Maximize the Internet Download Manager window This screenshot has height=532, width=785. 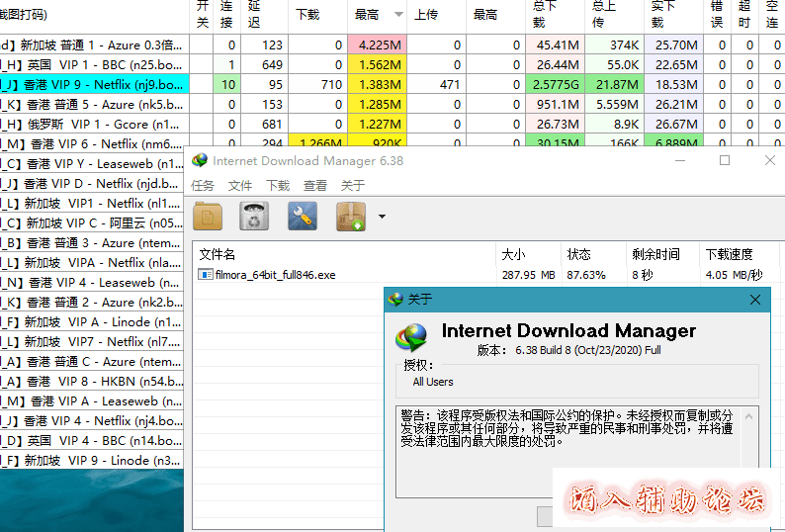(x=725, y=161)
